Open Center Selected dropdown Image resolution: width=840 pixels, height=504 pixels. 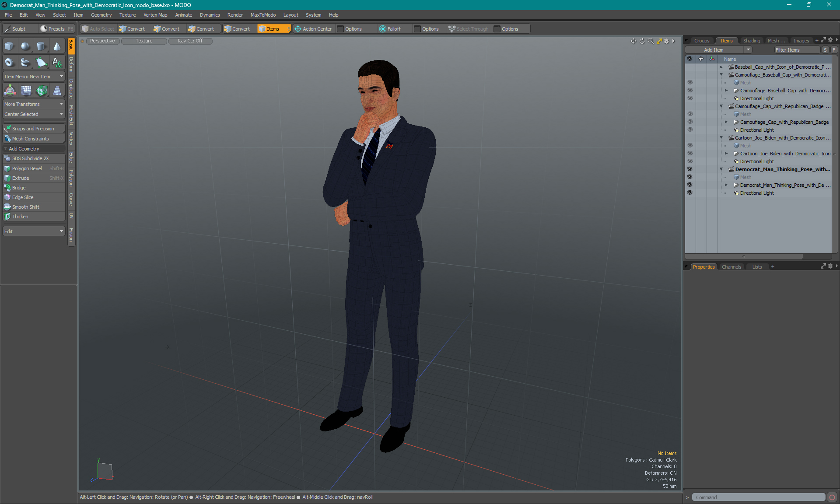click(34, 114)
